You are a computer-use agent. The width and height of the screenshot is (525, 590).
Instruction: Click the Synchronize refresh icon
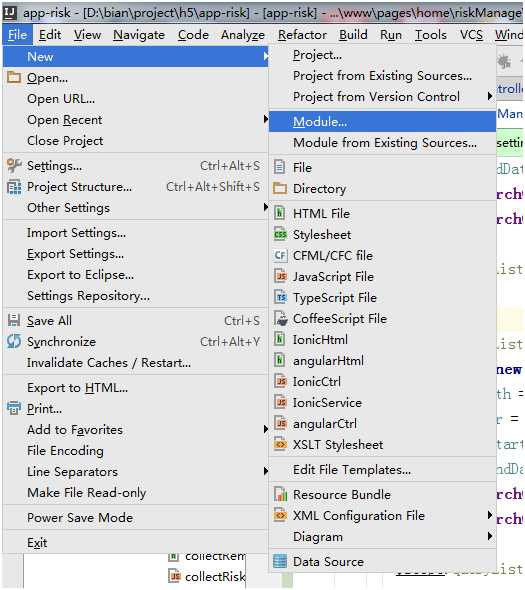pyautogui.click(x=14, y=342)
